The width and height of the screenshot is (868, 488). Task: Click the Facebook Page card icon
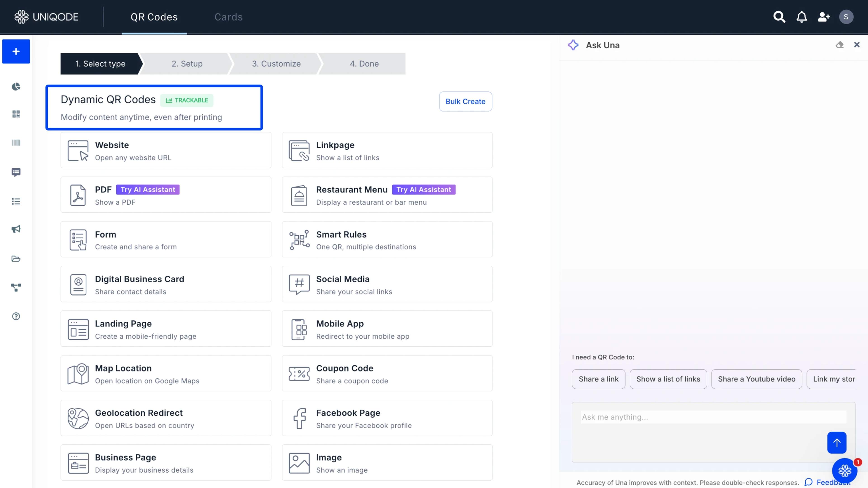click(299, 418)
